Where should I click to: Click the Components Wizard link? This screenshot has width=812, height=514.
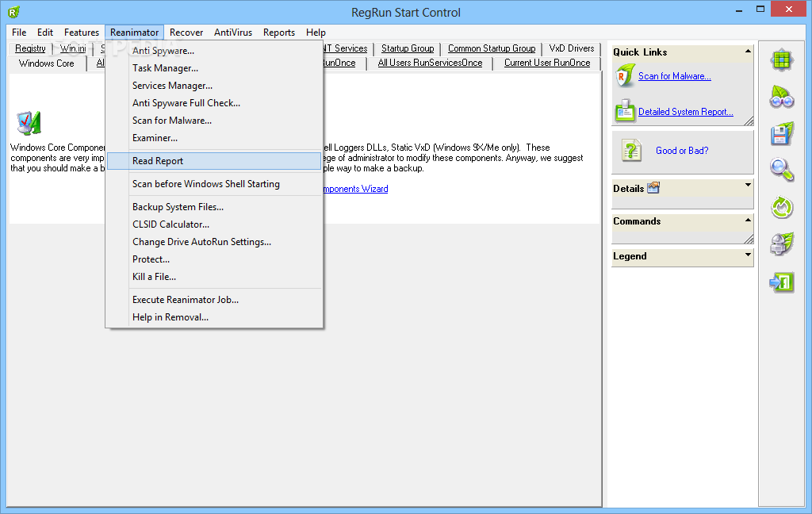[355, 189]
